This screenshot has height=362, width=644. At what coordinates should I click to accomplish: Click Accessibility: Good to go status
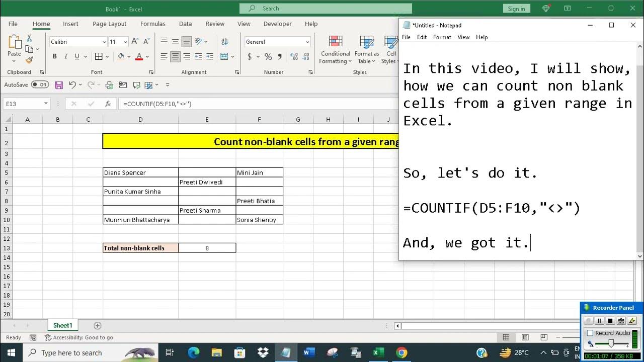pyautogui.click(x=79, y=337)
